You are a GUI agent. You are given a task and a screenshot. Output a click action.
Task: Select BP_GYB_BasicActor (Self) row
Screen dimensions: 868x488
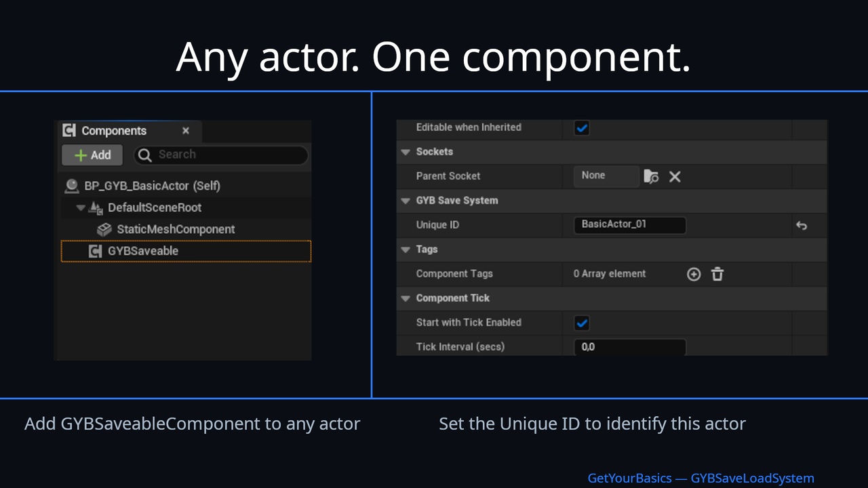186,186
